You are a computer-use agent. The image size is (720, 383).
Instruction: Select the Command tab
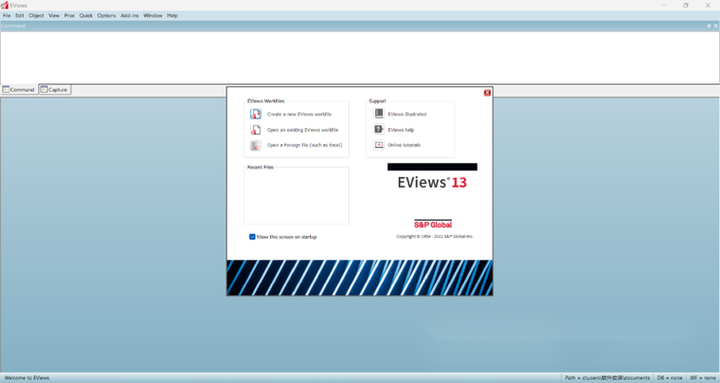point(19,90)
